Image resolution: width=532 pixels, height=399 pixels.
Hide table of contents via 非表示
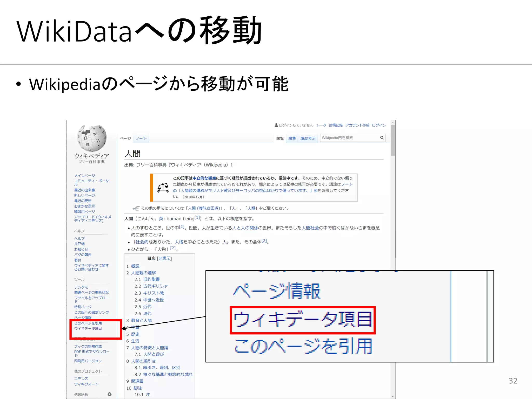164,258
